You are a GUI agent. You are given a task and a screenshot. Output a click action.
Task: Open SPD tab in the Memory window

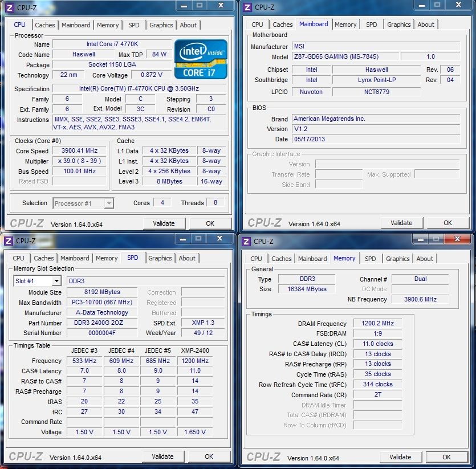370,259
